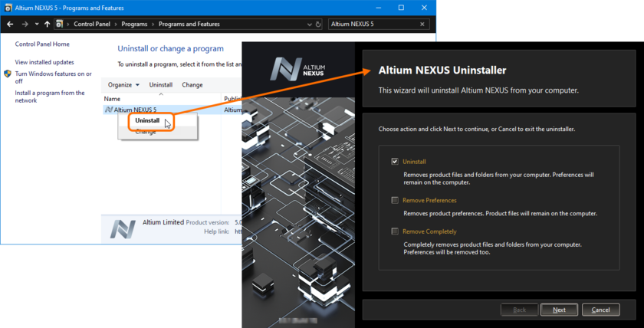Viewport: 644px width, 328px height.
Task: Select the Altium NEXUS 5 program row
Action: (172, 110)
